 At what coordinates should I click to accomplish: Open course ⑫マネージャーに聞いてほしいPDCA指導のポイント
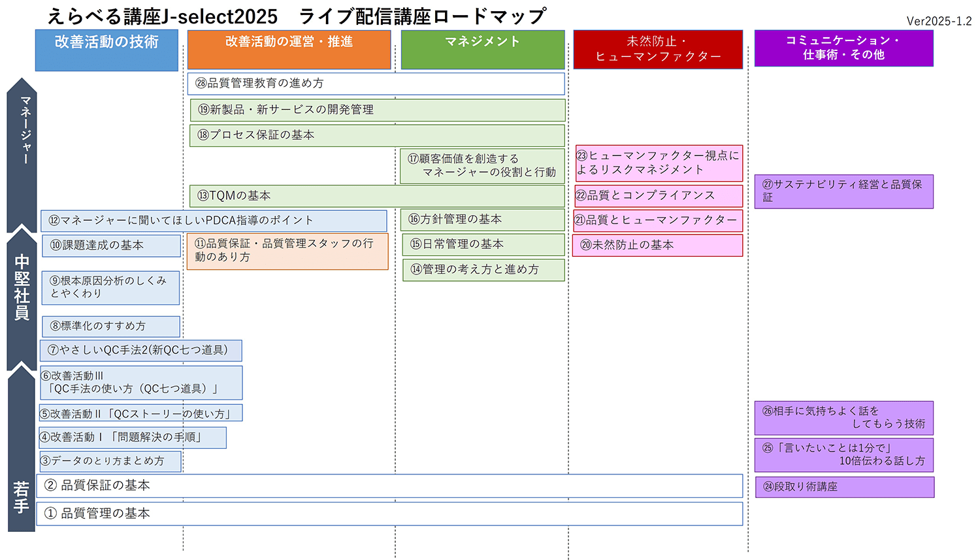[x=214, y=221]
